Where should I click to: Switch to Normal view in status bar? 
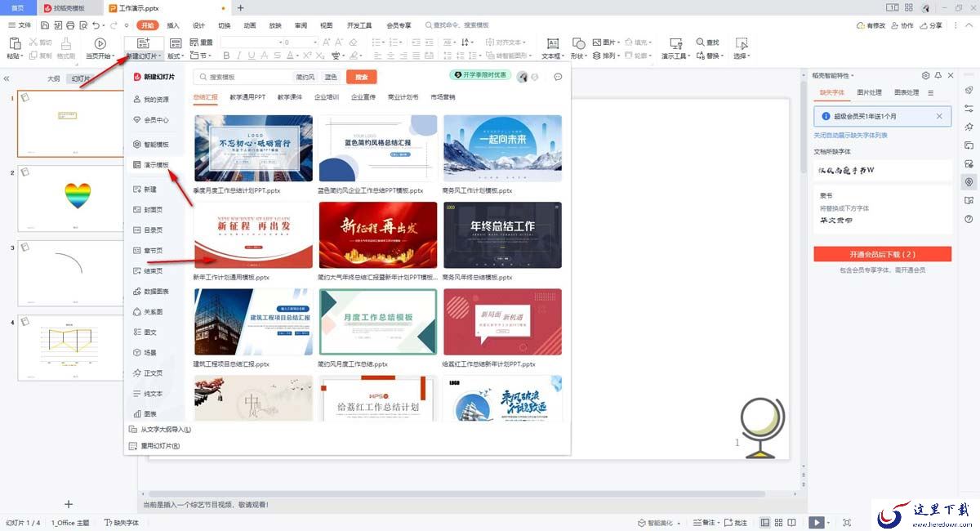click(765, 522)
